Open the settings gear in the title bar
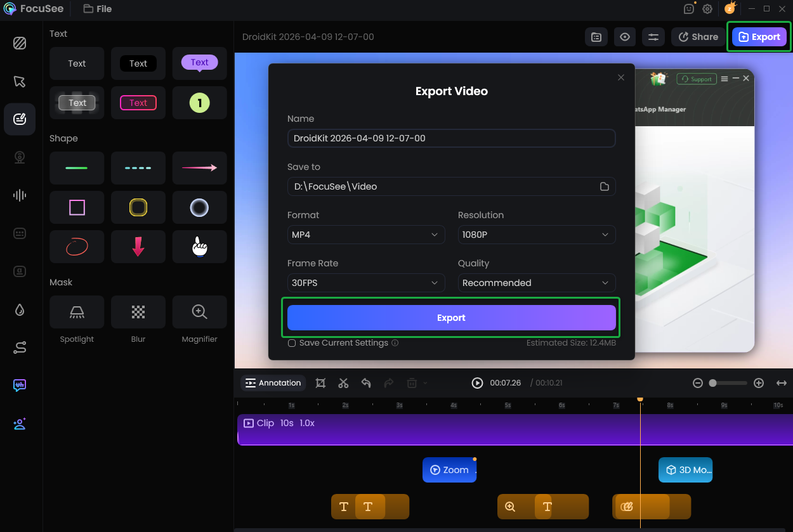Viewport: 793px width, 532px height. [707, 9]
